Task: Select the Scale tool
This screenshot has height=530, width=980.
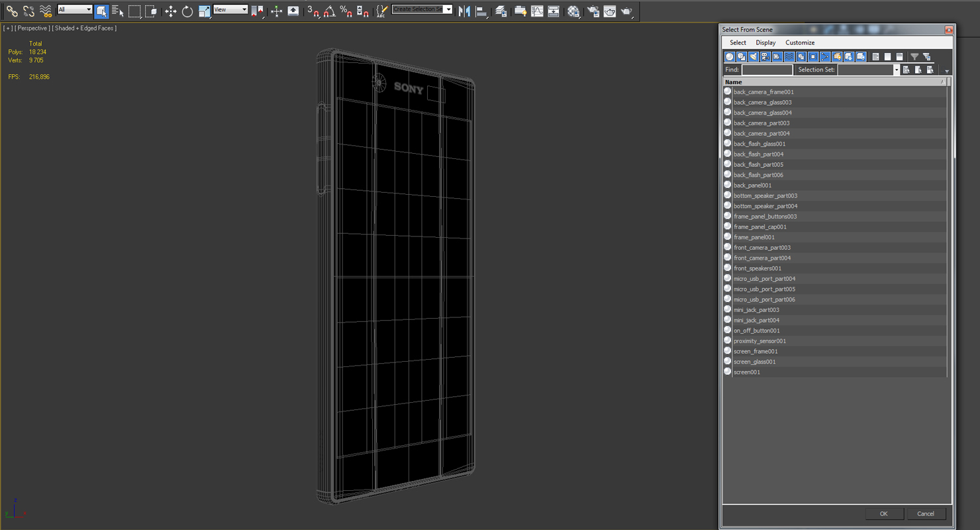Action: pos(204,11)
